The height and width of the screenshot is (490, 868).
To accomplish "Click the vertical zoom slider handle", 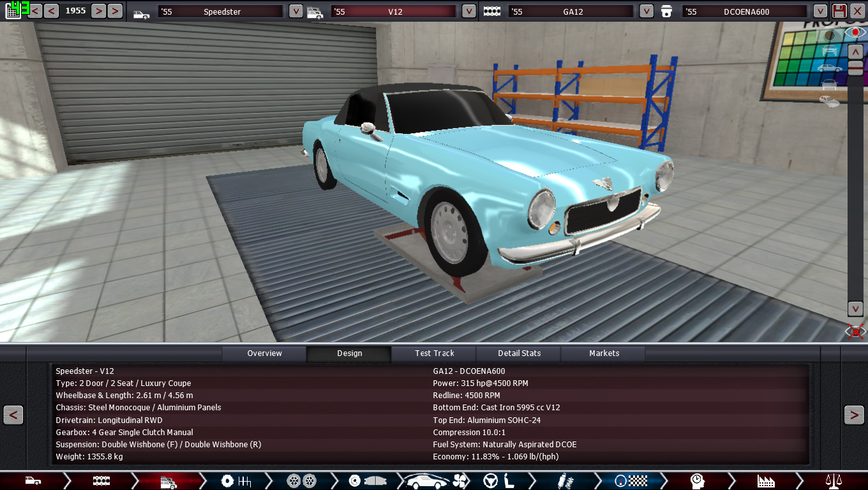I will (855, 68).
